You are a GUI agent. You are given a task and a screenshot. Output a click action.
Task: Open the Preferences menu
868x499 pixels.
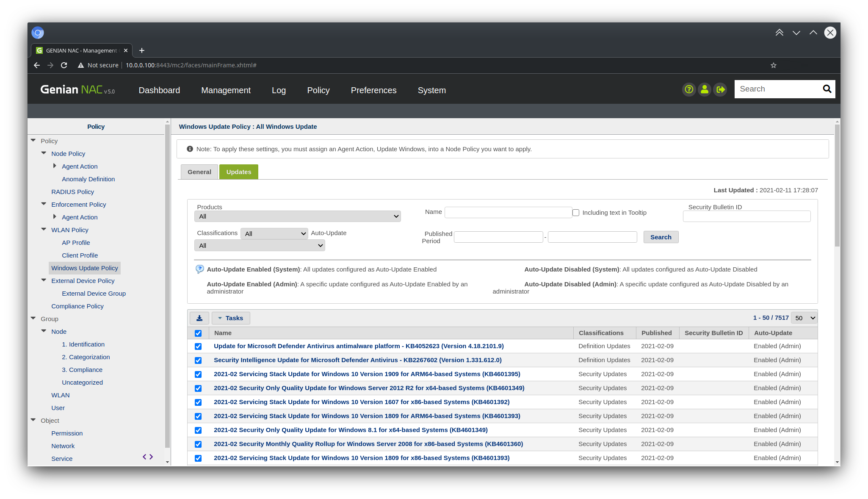(x=373, y=90)
